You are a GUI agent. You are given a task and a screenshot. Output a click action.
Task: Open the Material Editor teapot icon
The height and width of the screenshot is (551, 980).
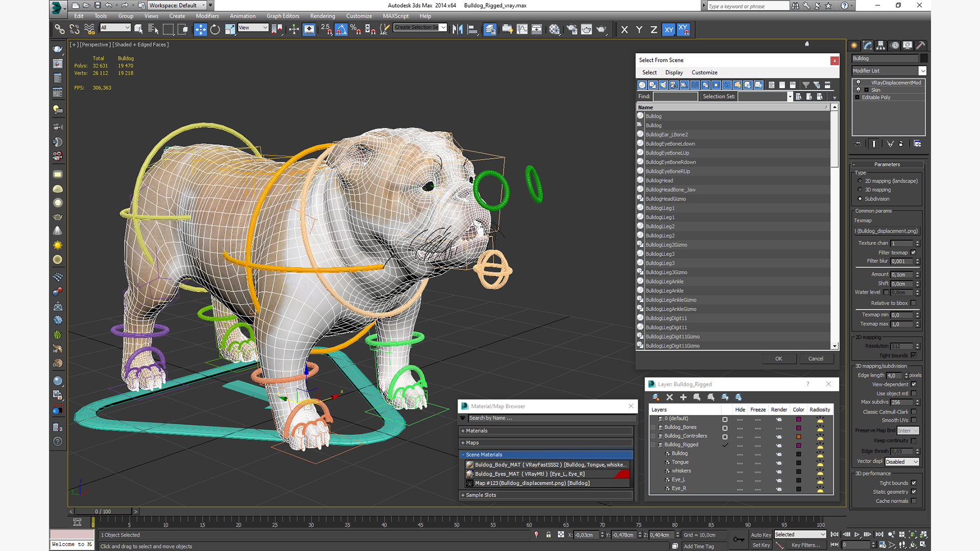pos(554,30)
